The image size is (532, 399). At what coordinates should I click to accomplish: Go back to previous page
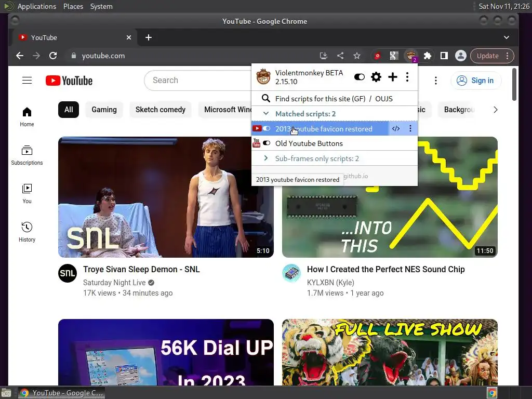(20, 56)
